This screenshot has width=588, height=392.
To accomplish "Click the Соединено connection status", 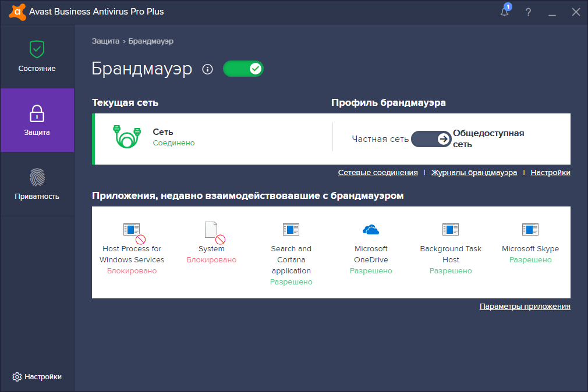I will coord(173,143).
